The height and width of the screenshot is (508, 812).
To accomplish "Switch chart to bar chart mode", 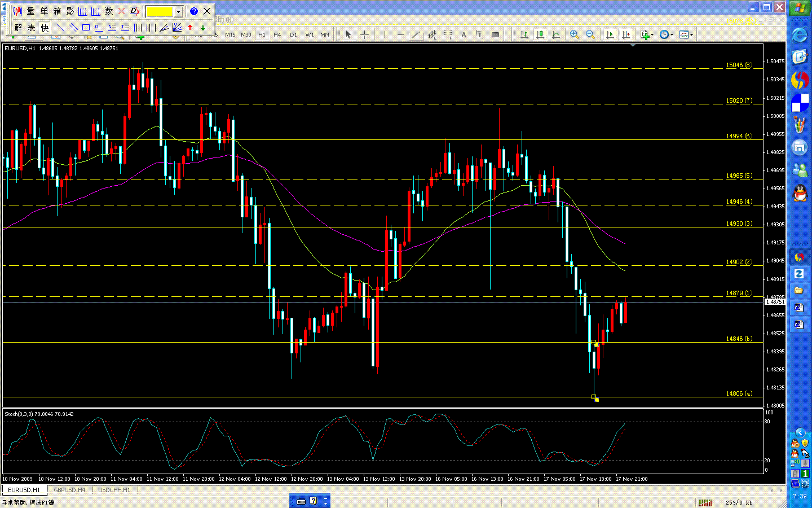I will click(x=524, y=34).
